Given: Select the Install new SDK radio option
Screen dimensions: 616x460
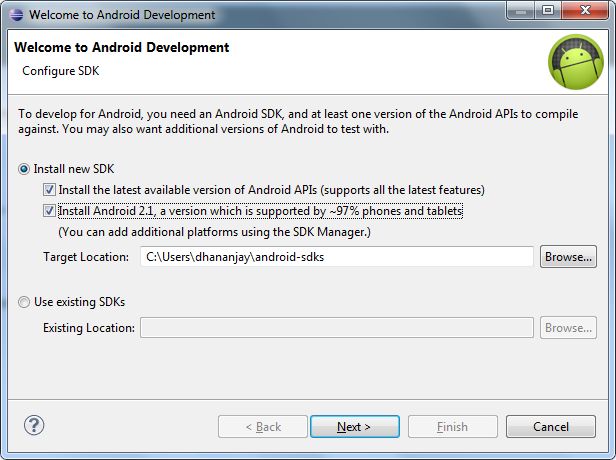Looking at the screenshot, I should [25, 169].
